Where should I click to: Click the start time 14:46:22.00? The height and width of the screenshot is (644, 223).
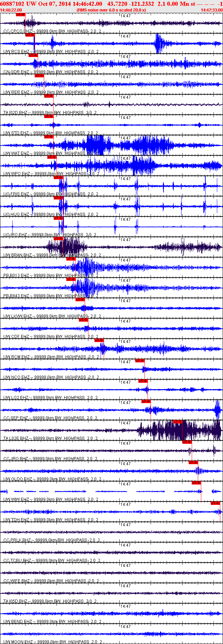[11, 10]
